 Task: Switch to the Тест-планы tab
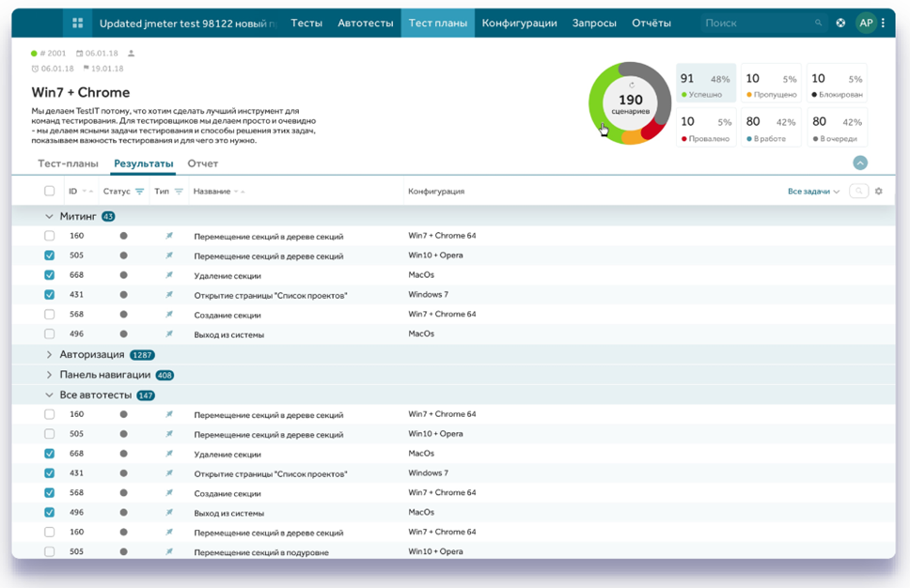(x=68, y=163)
